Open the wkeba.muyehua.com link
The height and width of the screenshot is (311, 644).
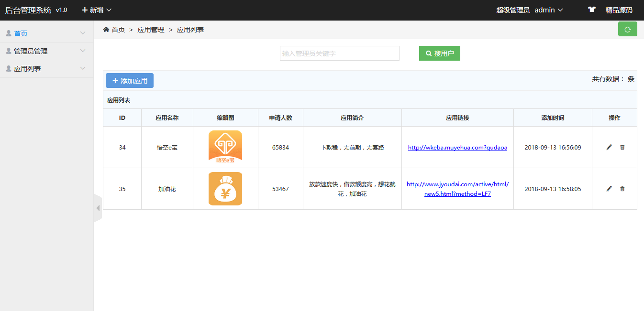click(x=457, y=148)
